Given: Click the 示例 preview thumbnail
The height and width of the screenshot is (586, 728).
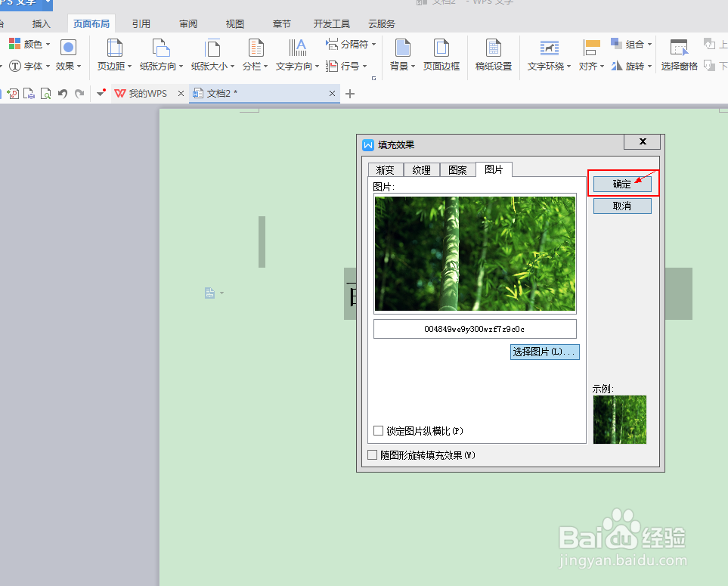Looking at the screenshot, I should pos(619,420).
